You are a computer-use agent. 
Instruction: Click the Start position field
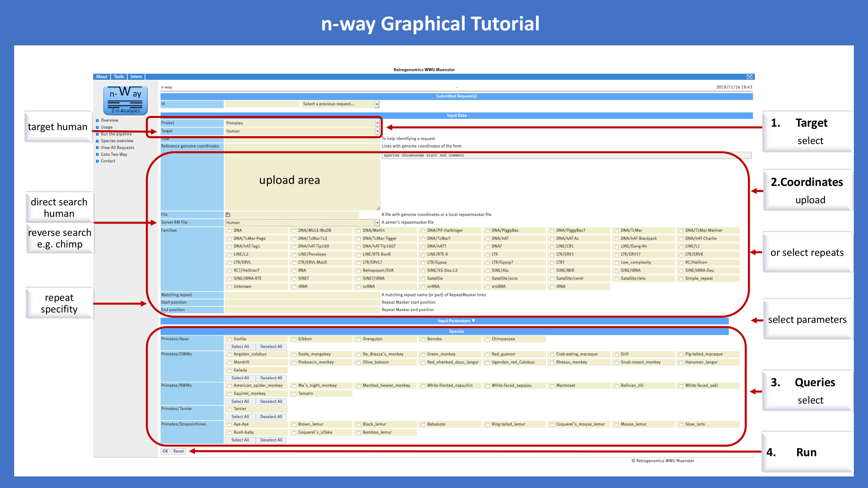tap(302, 302)
